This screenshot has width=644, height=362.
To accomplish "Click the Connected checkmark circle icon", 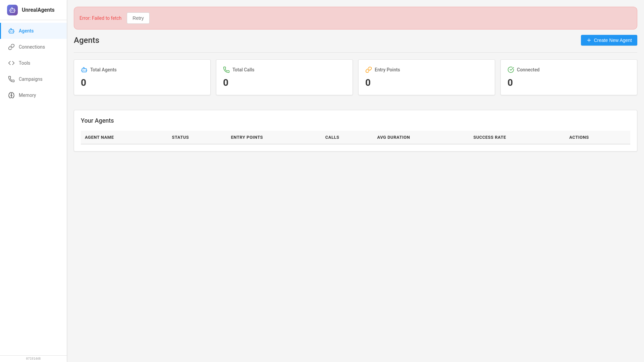I will (x=511, y=70).
